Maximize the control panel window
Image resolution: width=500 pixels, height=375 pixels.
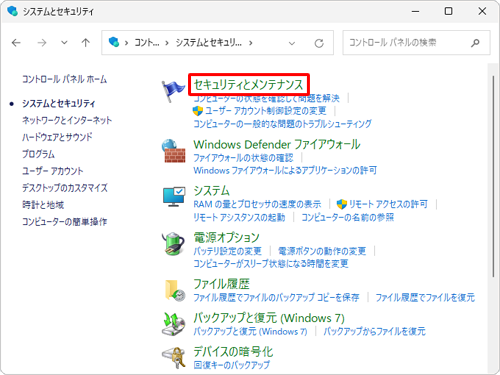(x=449, y=11)
